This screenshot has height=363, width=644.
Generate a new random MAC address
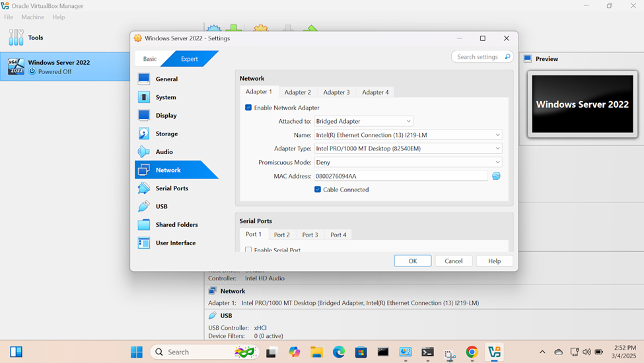pos(496,176)
